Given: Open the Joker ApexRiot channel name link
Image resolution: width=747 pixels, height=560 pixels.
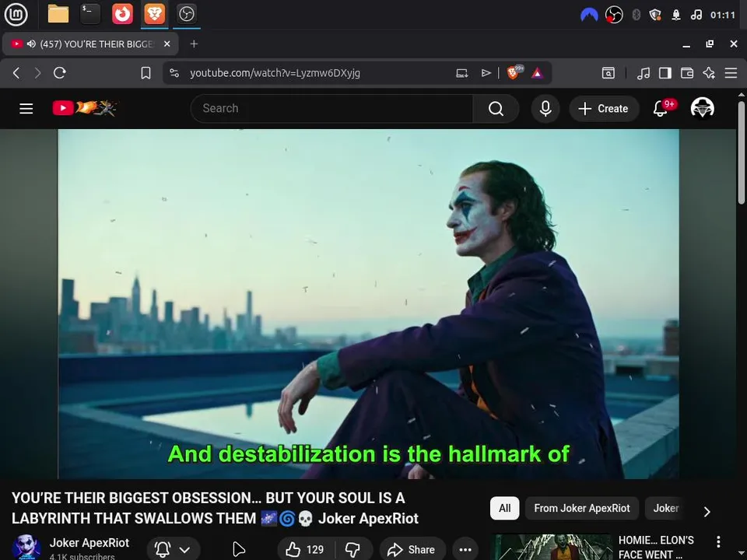Looking at the screenshot, I should point(89,543).
